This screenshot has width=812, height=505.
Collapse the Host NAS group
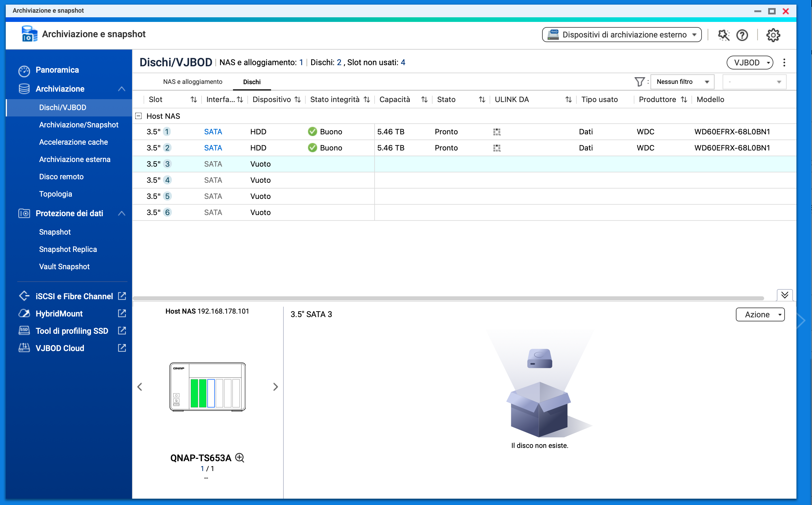click(x=139, y=116)
